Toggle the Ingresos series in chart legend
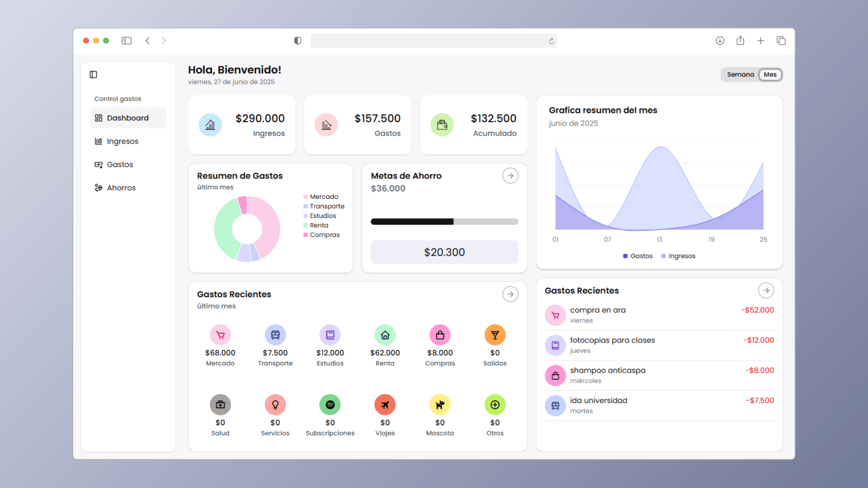This screenshot has width=868, height=488. click(678, 256)
